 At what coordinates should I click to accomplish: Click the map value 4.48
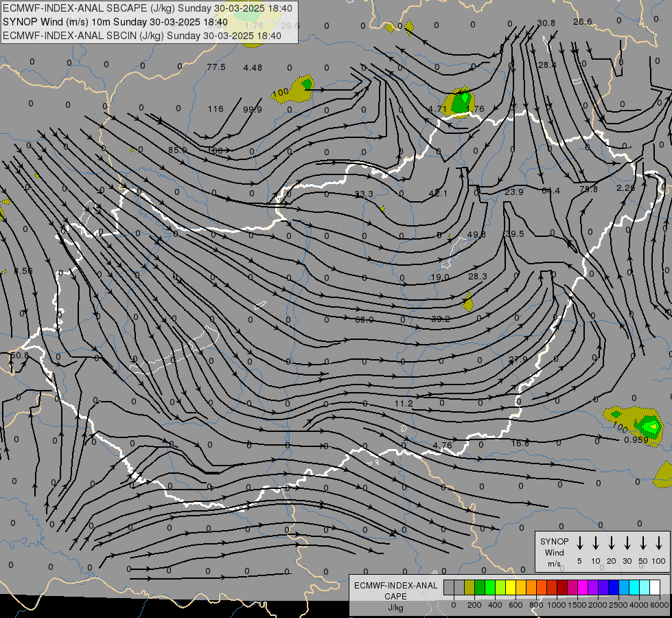click(x=253, y=67)
